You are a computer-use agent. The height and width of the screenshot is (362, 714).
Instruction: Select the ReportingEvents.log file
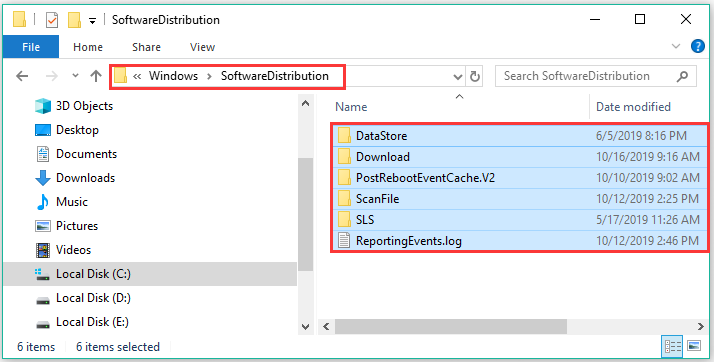coord(520,240)
